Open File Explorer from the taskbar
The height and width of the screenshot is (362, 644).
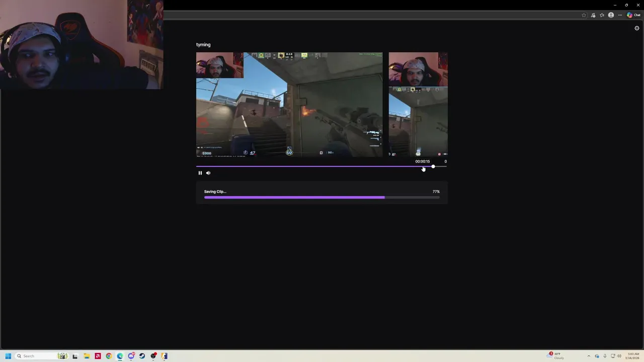point(87,356)
